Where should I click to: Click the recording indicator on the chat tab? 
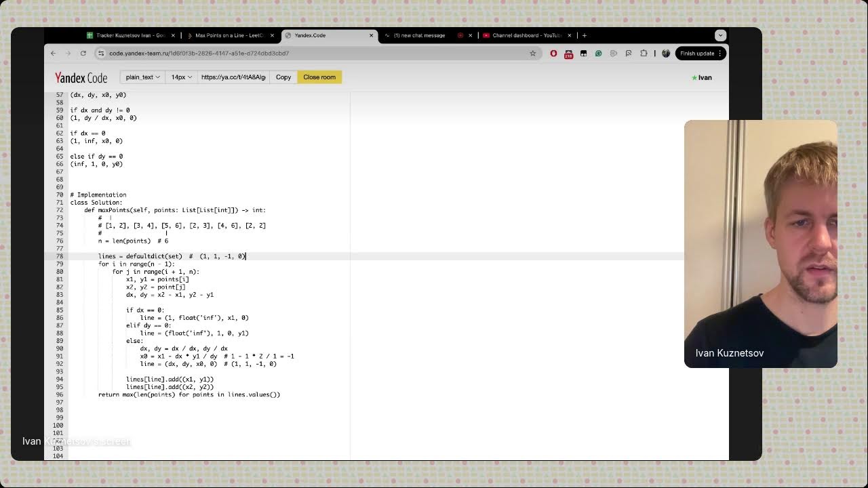(460, 35)
